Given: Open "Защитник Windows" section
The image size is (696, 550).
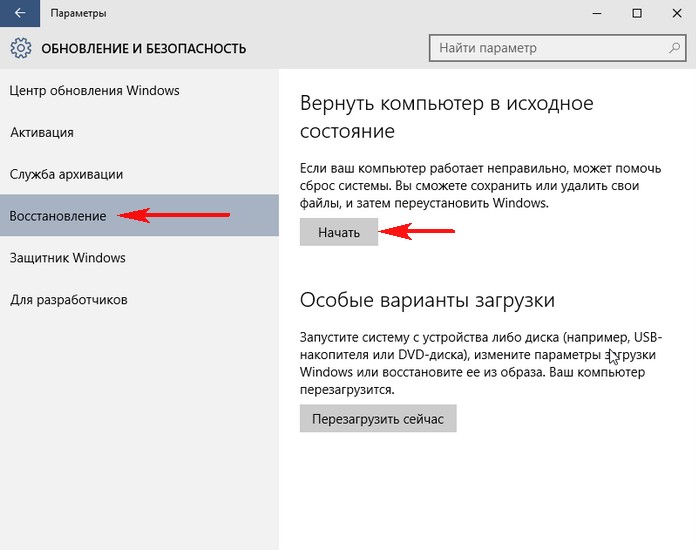Looking at the screenshot, I should 139,257.
